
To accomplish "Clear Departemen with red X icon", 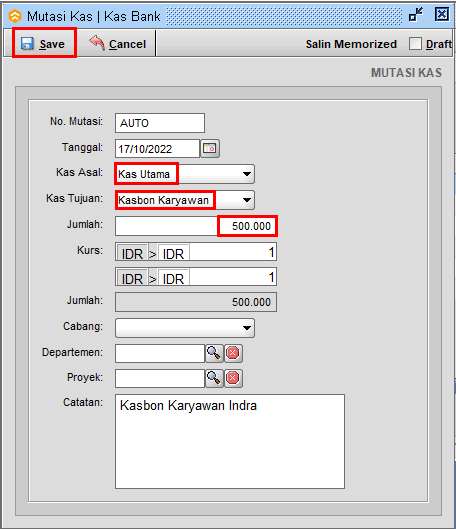I will point(233,353).
